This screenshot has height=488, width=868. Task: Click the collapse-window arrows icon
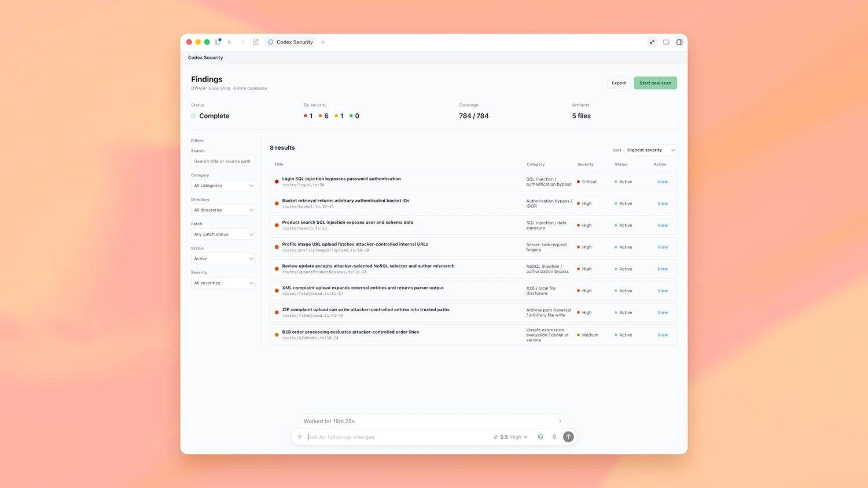tap(652, 42)
